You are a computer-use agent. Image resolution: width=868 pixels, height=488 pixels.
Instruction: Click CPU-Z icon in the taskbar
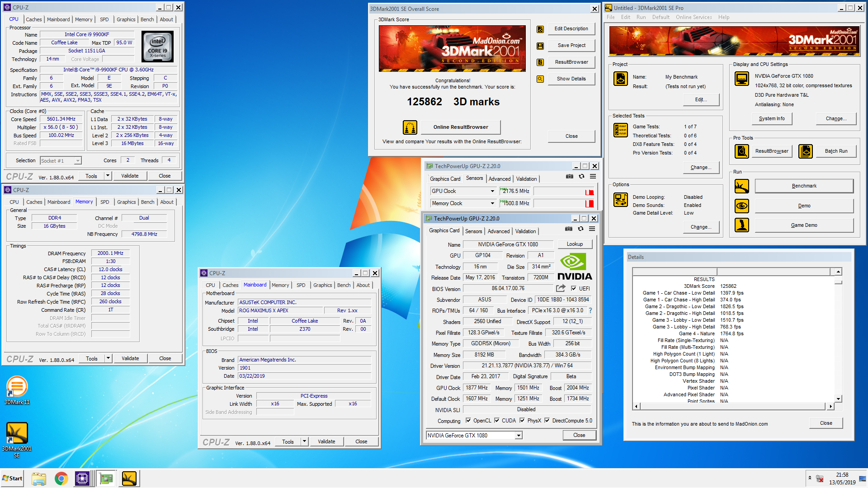point(82,479)
